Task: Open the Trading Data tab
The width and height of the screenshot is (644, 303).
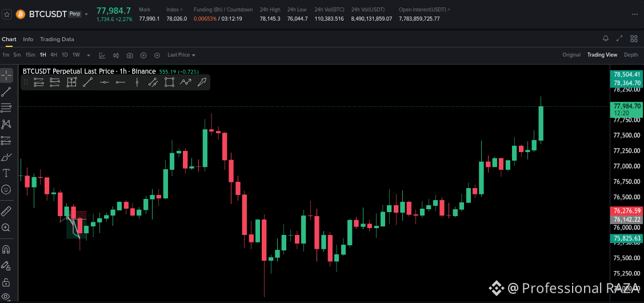Action: point(57,39)
